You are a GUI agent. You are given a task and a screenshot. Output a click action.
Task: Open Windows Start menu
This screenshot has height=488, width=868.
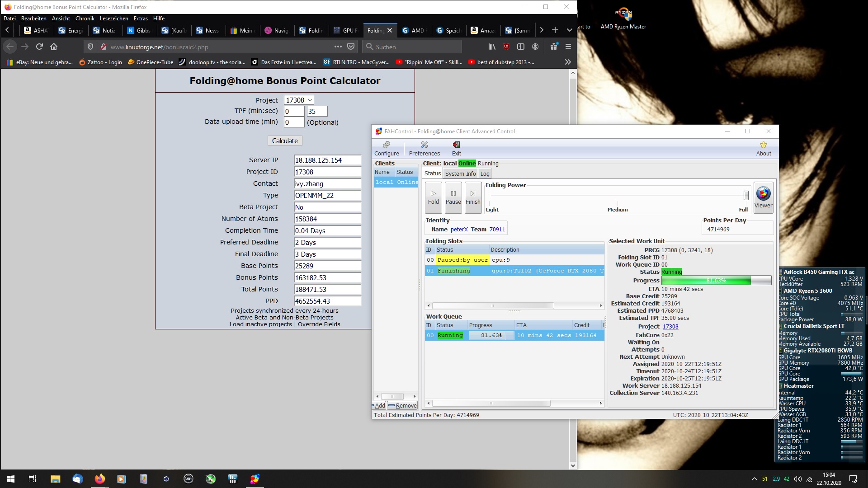11,479
